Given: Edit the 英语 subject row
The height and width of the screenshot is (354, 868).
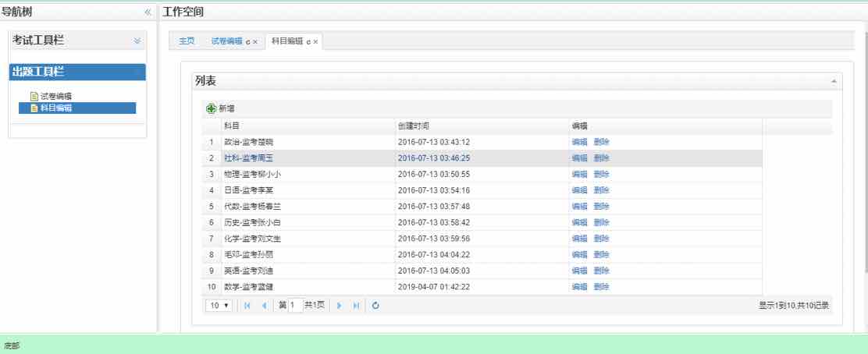Looking at the screenshot, I should tap(579, 271).
